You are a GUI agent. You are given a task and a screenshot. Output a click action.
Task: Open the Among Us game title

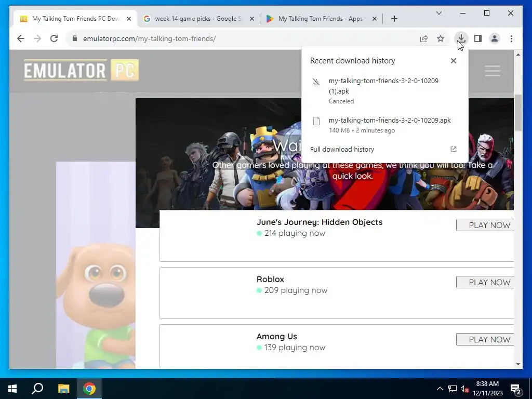[x=276, y=337]
